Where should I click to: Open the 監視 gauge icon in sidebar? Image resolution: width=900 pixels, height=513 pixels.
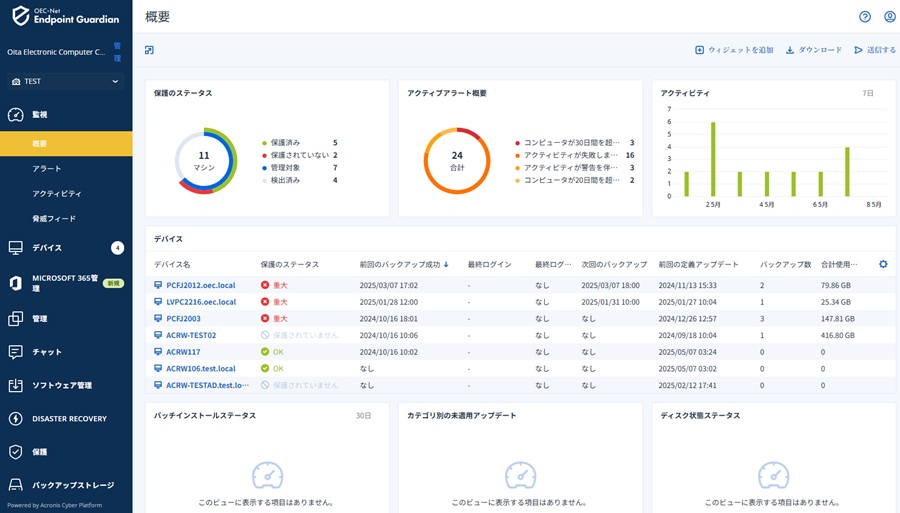click(15, 115)
